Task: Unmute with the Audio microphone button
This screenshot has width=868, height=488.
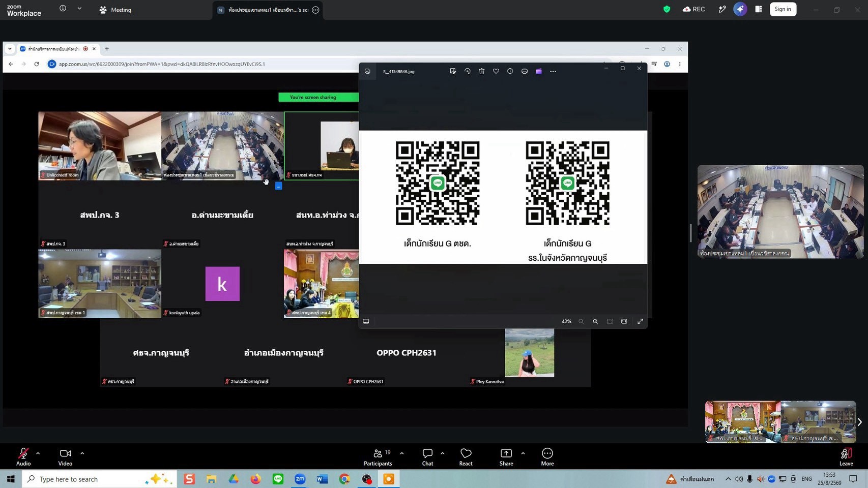Action: click(23, 456)
